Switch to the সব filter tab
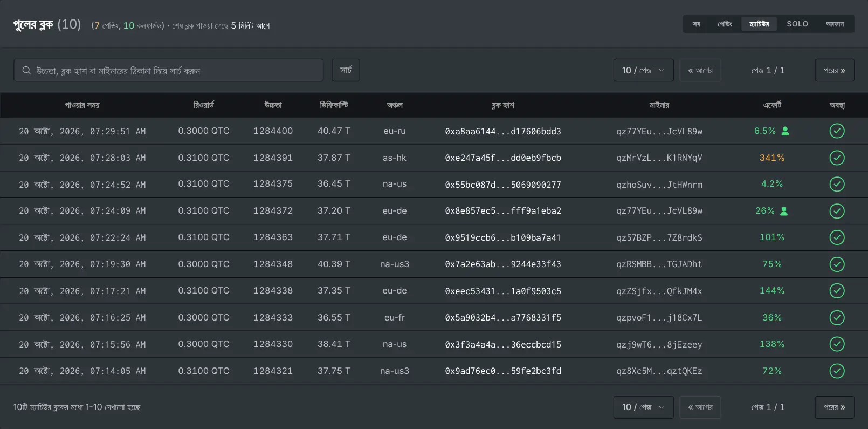 pos(697,24)
